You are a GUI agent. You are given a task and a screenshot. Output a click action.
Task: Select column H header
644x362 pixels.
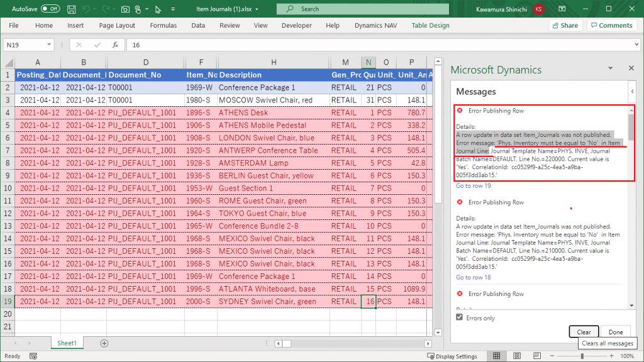pos(274,62)
